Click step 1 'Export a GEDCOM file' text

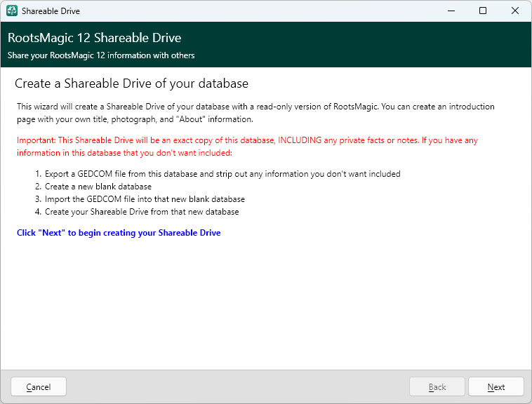pyautogui.click(x=222, y=174)
